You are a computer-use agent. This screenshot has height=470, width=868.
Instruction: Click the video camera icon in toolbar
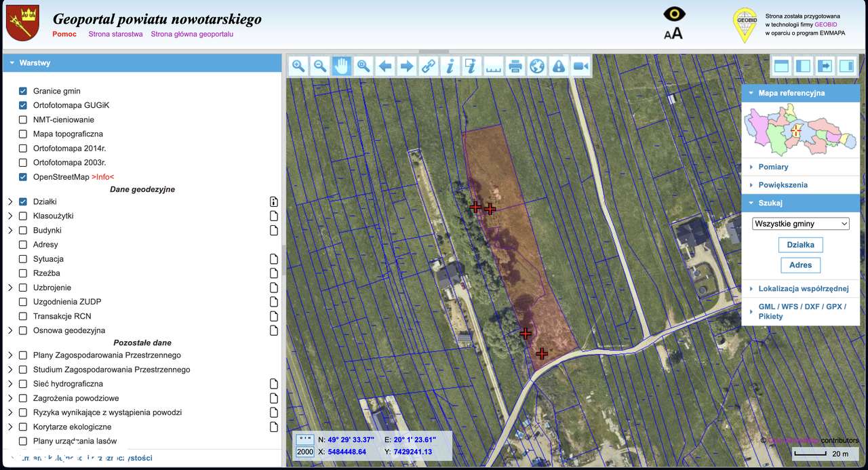click(580, 66)
